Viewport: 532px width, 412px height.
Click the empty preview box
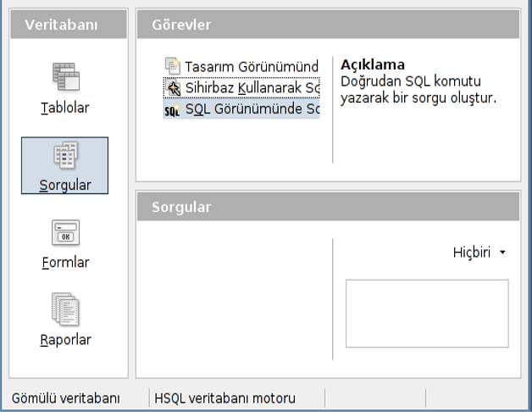pos(427,313)
